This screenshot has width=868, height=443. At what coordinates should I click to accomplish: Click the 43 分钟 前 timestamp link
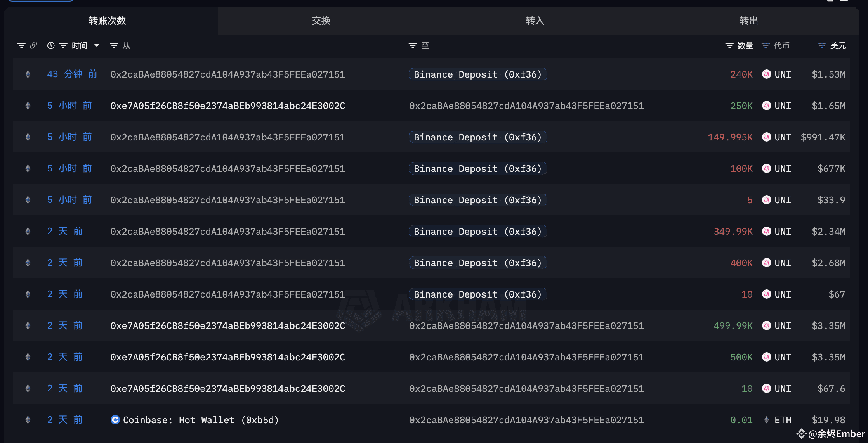(72, 74)
